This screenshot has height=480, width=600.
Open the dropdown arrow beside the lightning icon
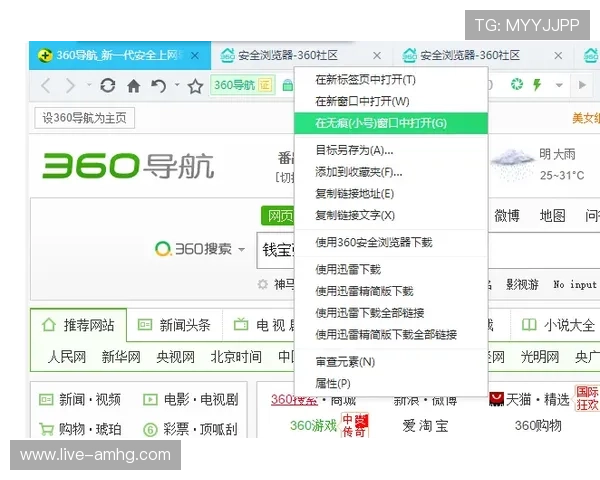(559, 85)
